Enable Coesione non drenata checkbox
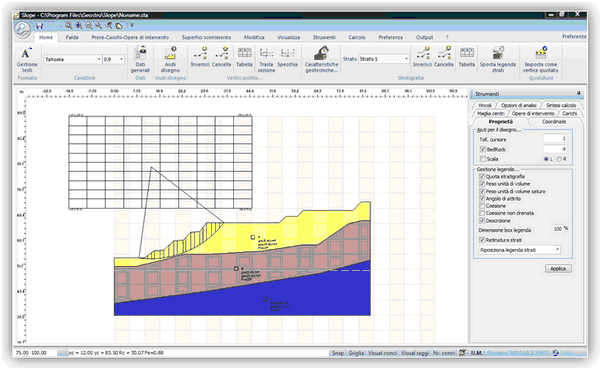This screenshot has width=602, height=370. coord(482,213)
